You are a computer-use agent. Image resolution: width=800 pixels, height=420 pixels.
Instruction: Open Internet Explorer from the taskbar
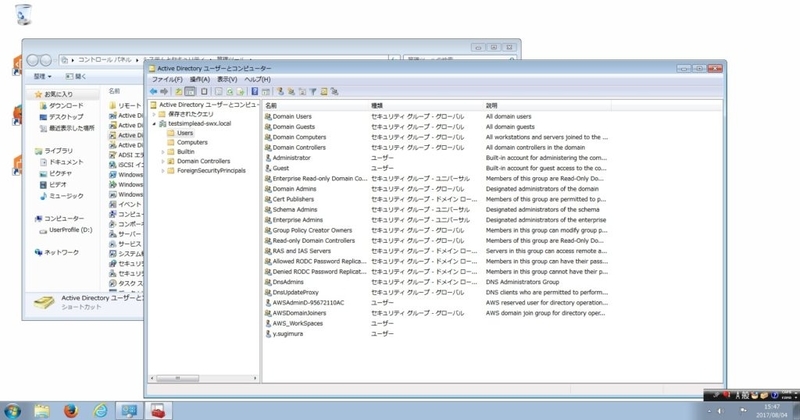pos(100,410)
